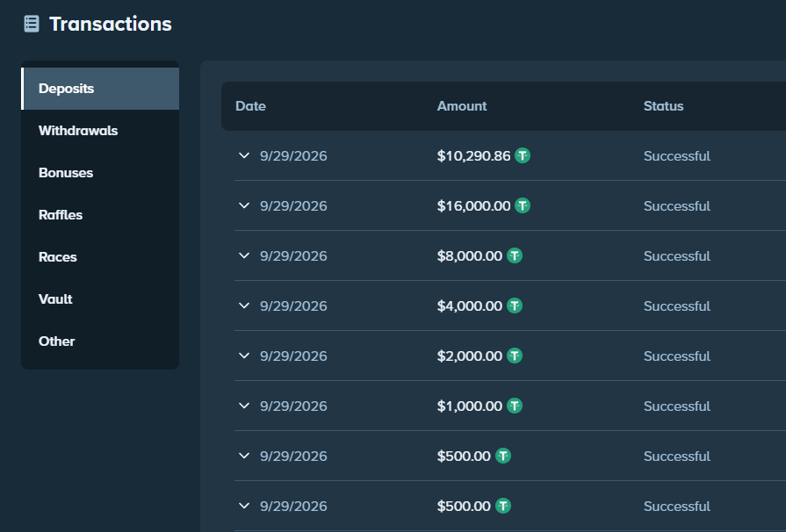Click the $1,000.00 amount
Image resolution: width=786 pixels, height=532 pixels.
coord(470,406)
